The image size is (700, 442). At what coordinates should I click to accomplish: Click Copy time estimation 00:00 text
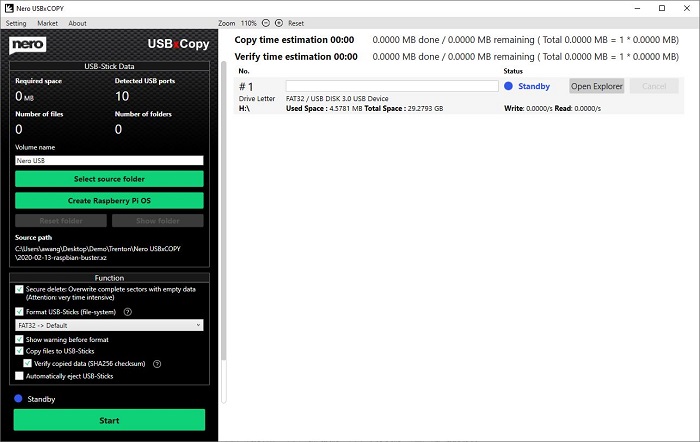coord(294,40)
